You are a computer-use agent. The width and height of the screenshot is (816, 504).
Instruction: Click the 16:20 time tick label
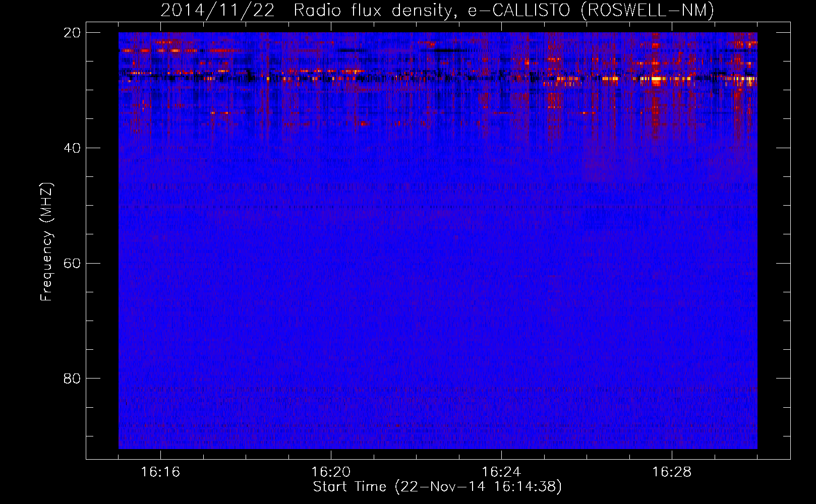click(x=331, y=472)
